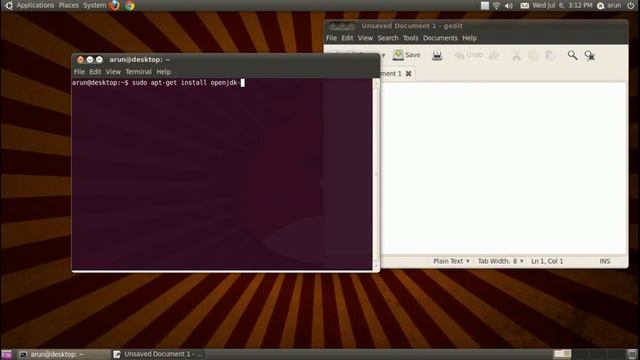This screenshot has width=640, height=360.
Task: Open gedit's Documents menu
Action: click(x=440, y=38)
